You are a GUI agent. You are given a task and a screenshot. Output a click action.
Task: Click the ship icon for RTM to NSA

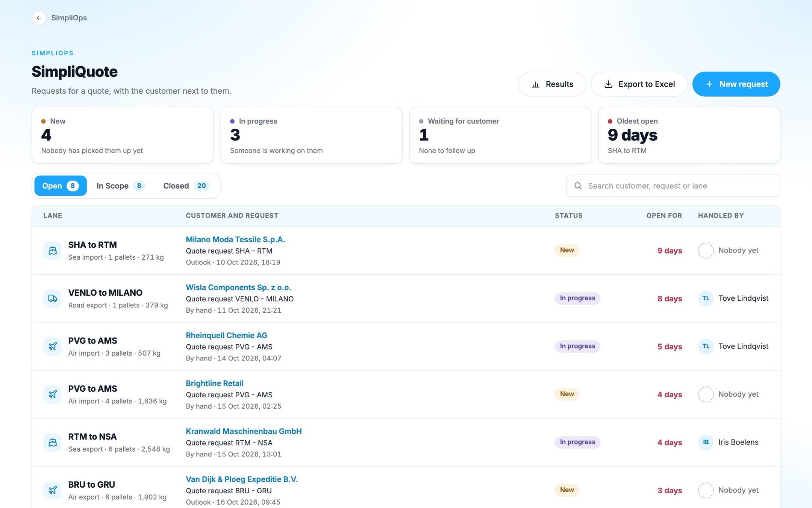tap(53, 442)
